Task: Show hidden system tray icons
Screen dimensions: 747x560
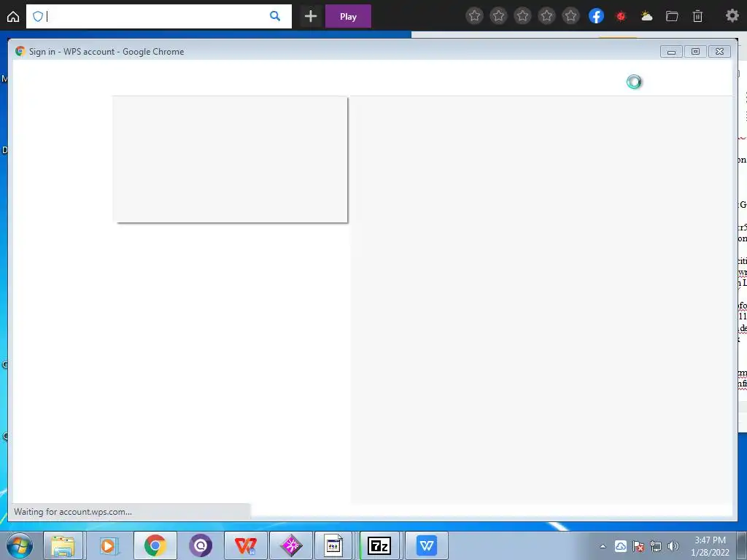Action: click(x=603, y=546)
